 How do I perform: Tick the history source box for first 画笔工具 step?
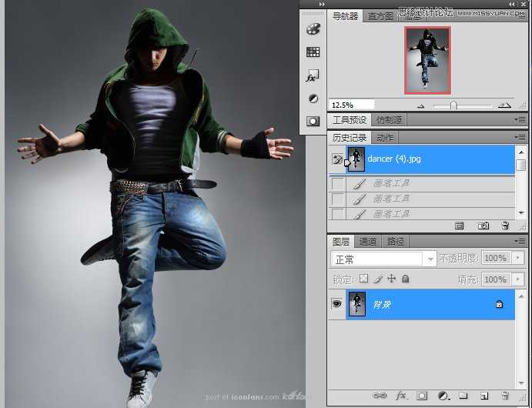click(337, 183)
